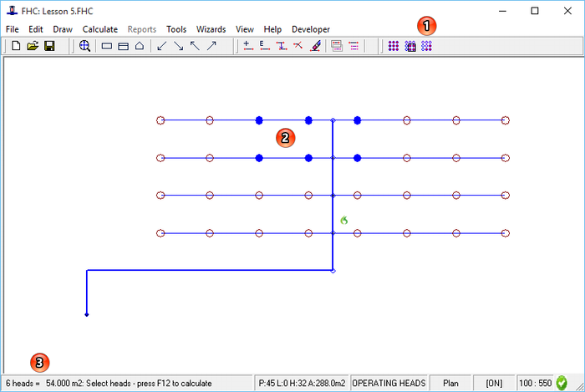This screenshot has height=392, width=585.
Task: Expand the Developer menu
Action: point(310,29)
